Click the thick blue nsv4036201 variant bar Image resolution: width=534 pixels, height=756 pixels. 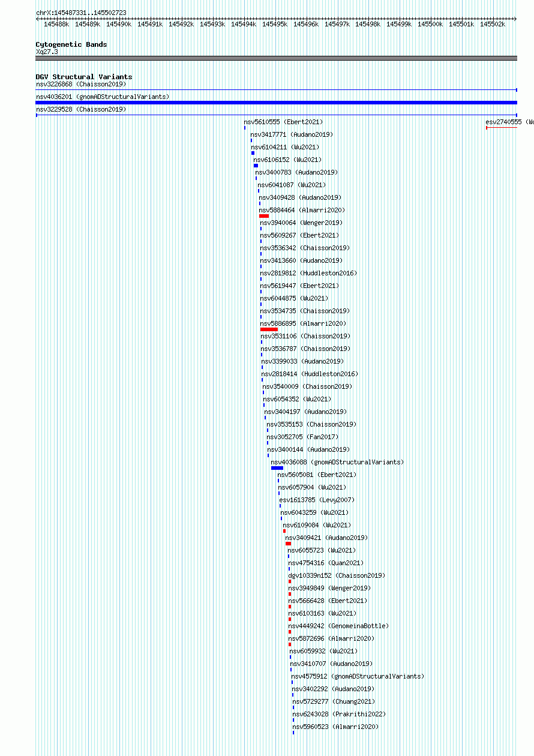coord(276,103)
